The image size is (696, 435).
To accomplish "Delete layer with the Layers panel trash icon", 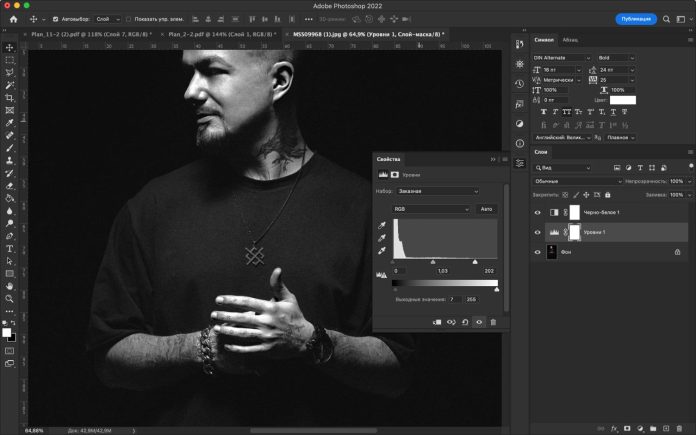I will [679, 428].
